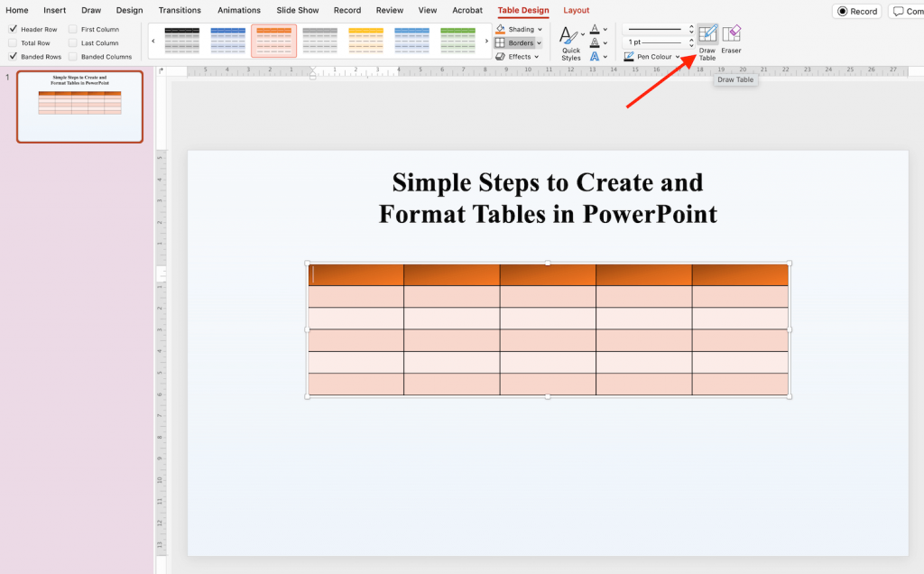Expand the Shading dropdown arrow
The image size is (924, 574).
click(x=540, y=30)
